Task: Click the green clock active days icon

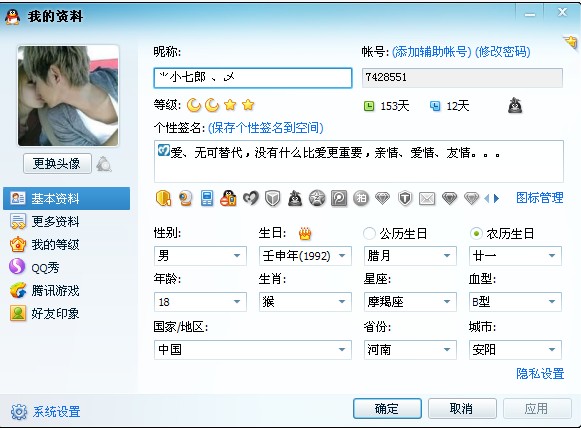Action: pos(369,106)
